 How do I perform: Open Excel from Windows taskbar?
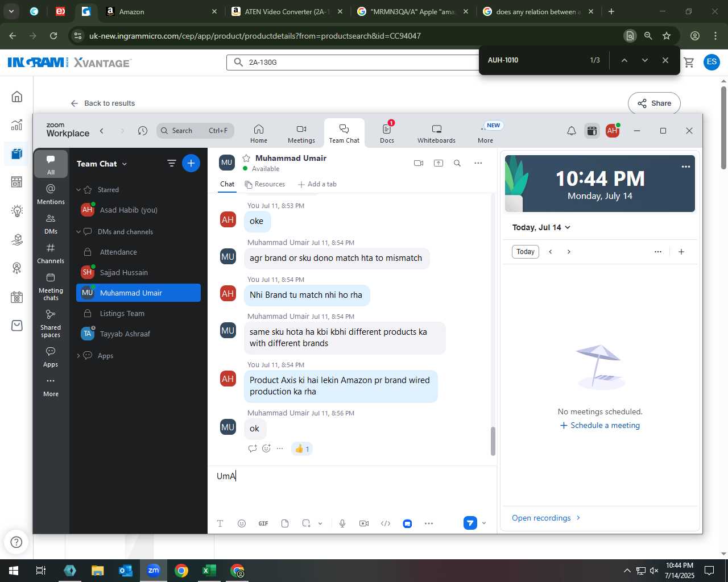click(x=209, y=571)
